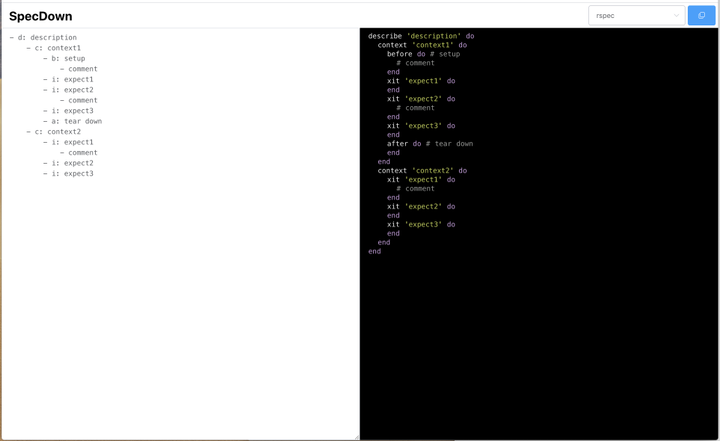This screenshot has height=441, width=720.
Task: Click the copy-to-clipboard icon button
Action: tap(701, 16)
